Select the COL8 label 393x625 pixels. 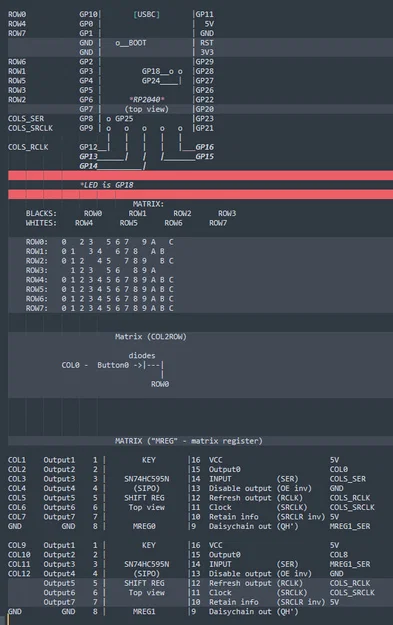point(339,555)
